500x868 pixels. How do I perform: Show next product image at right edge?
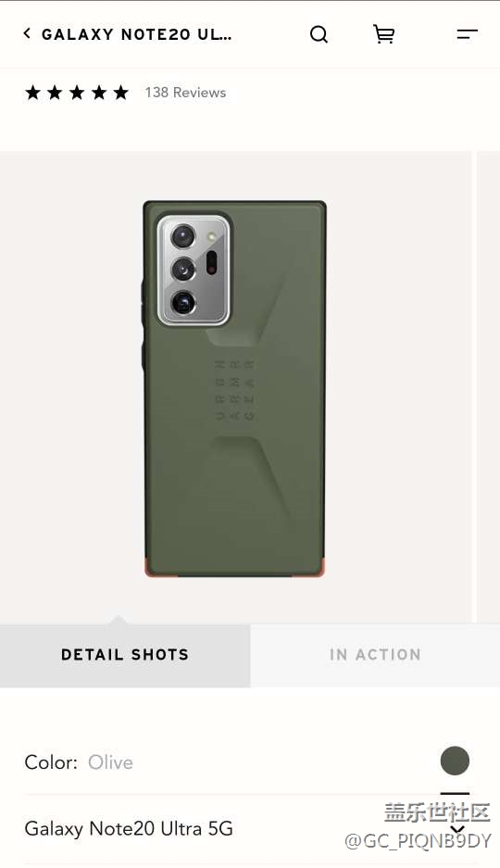point(488,386)
